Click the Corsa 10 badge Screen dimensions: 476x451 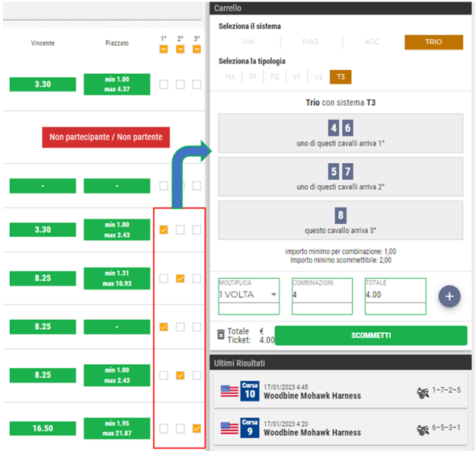pos(250,391)
